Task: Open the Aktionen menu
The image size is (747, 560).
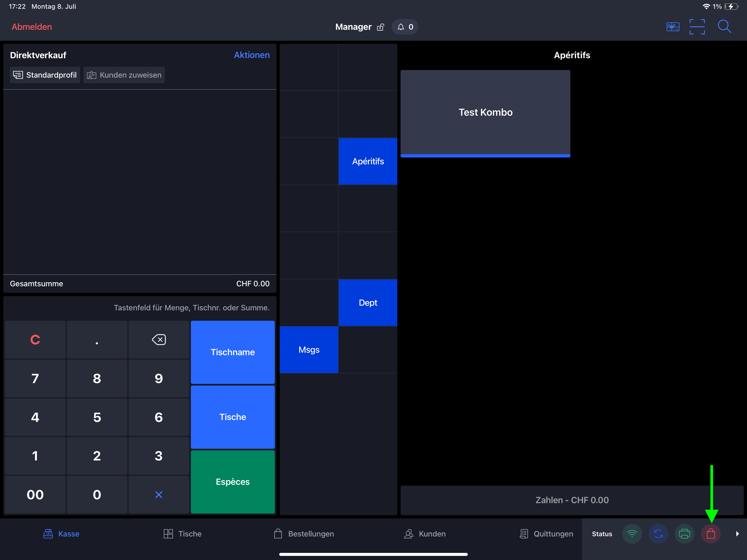Action: pos(252,55)
